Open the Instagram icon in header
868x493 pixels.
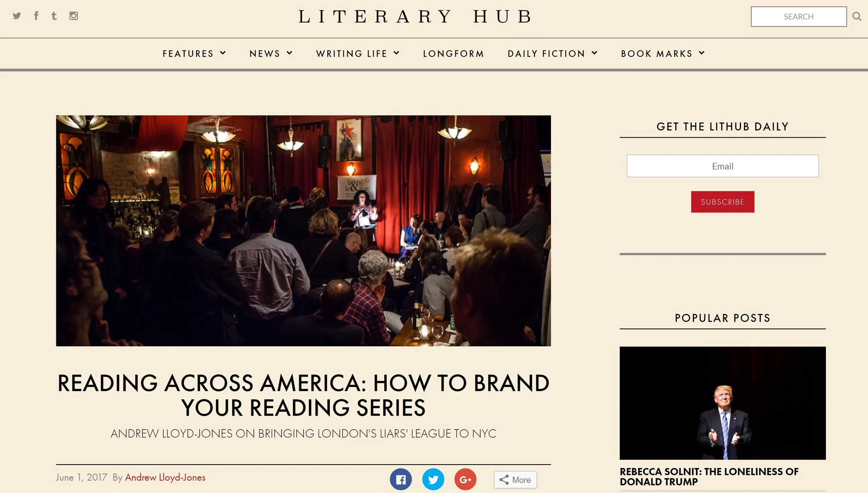pos(74,16)
